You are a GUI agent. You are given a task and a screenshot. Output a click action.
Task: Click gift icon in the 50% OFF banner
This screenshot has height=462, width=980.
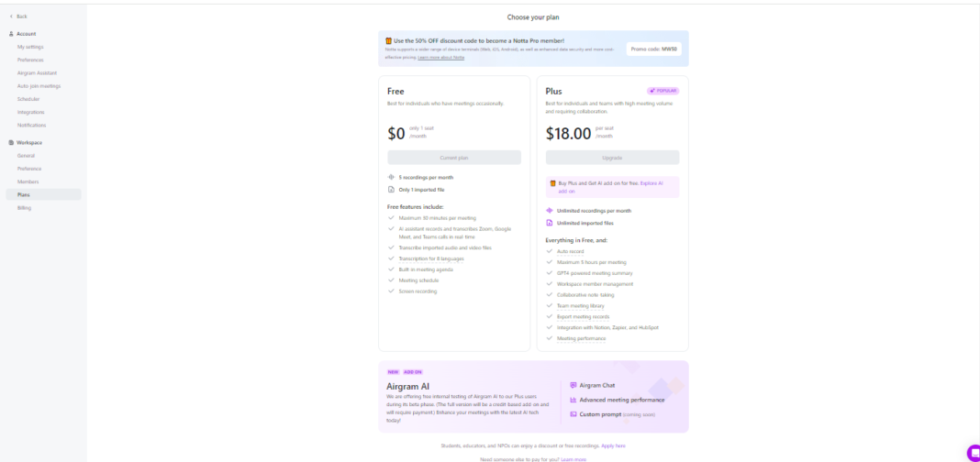pyautogui.click(x=389, y=40)
